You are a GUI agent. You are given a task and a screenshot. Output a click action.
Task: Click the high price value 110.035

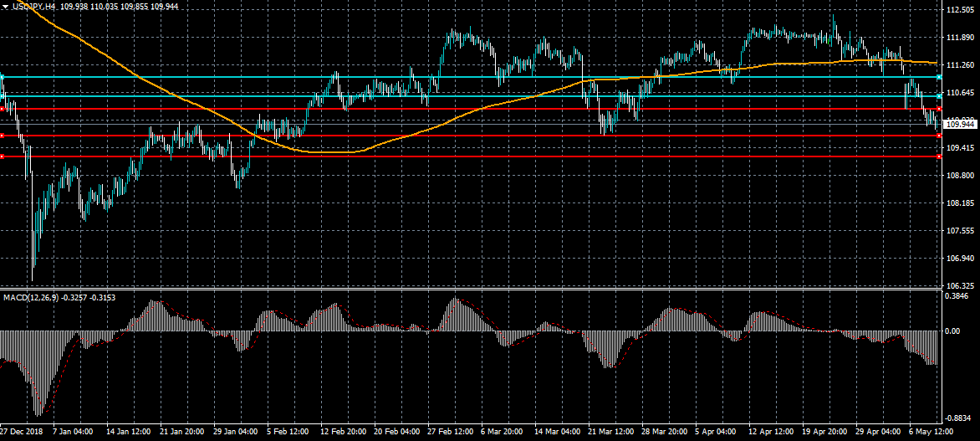[105, 7]
